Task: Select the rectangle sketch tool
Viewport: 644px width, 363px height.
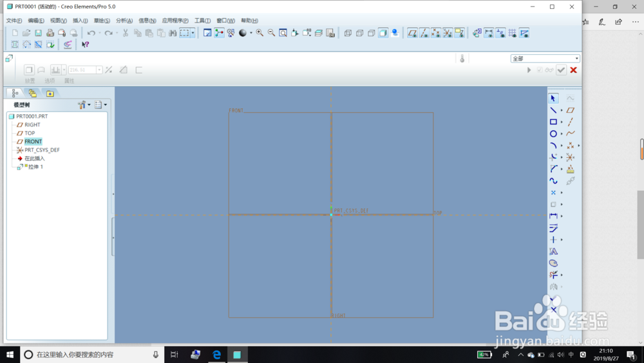Action: point(553,122)
